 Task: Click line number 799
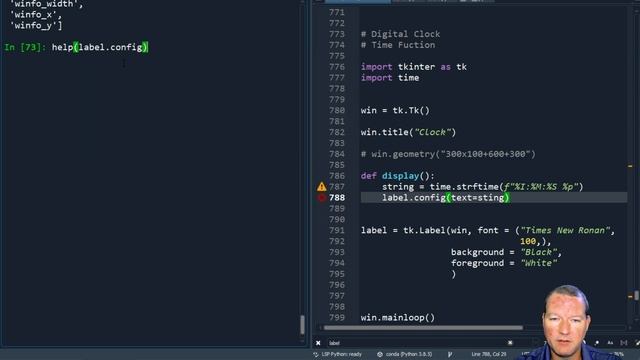[337, 318]
